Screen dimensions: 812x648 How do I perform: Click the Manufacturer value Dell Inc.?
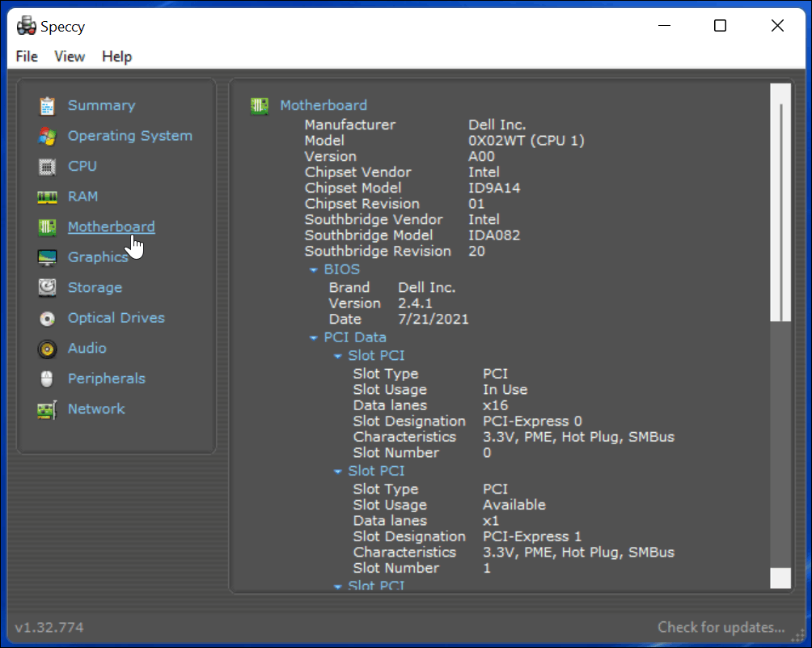tap(497, 125)
